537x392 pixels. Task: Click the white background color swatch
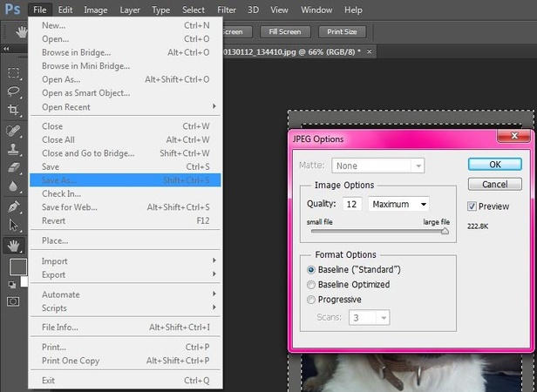click(x=24, y=281)
